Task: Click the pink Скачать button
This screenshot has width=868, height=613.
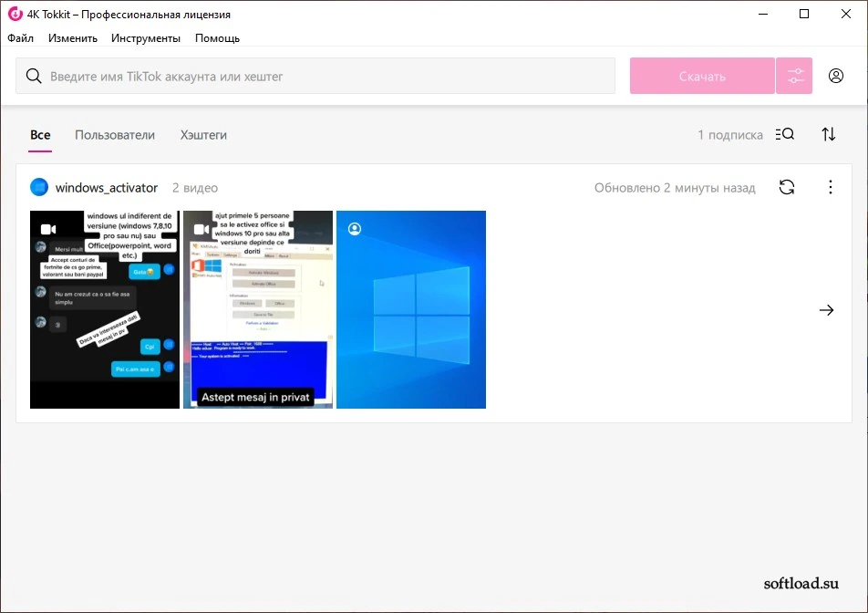Action: pos(702,76)
